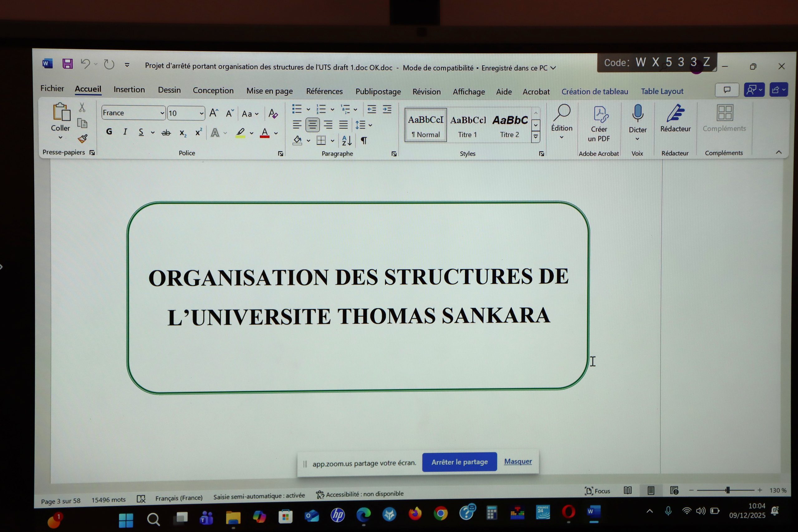This screenshot has width=798, height=532.
Task: Toggle paragraph marks display (¶)
Action: [364, 141]
